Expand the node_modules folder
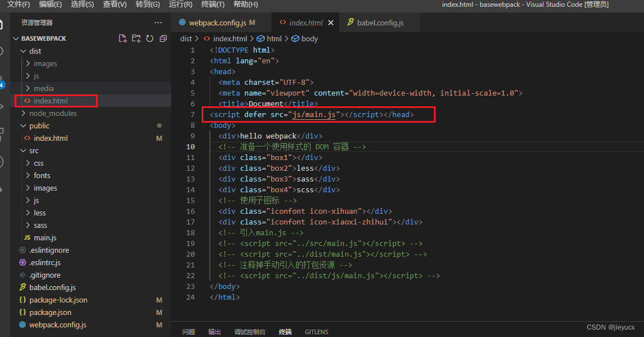The height and width of the screenshot is (337, 644). 90,113
